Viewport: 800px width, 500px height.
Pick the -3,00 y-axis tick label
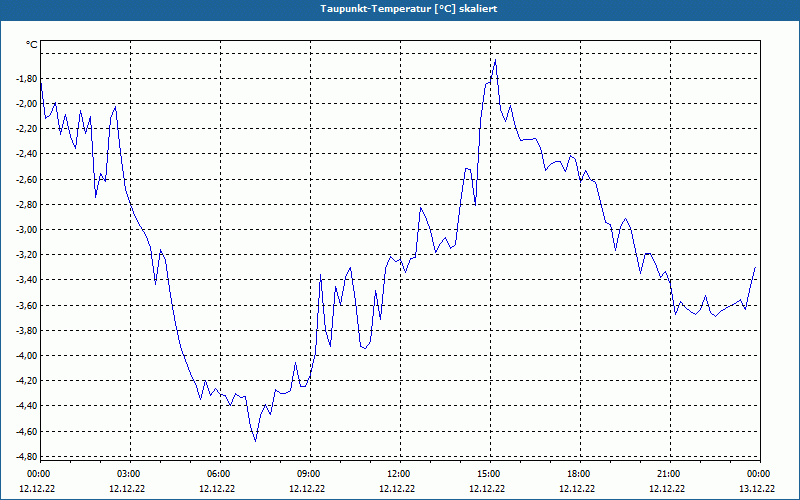(x=27, y=230)
